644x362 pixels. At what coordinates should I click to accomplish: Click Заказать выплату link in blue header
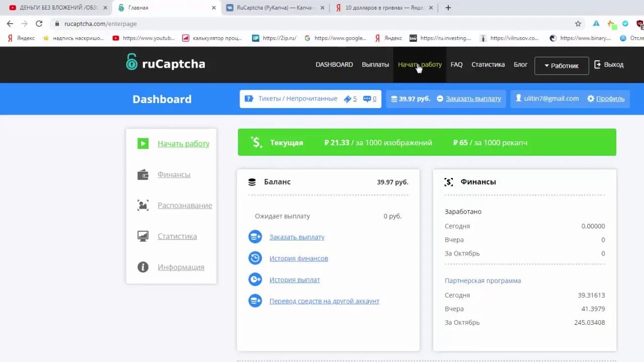tap(473, 99)
